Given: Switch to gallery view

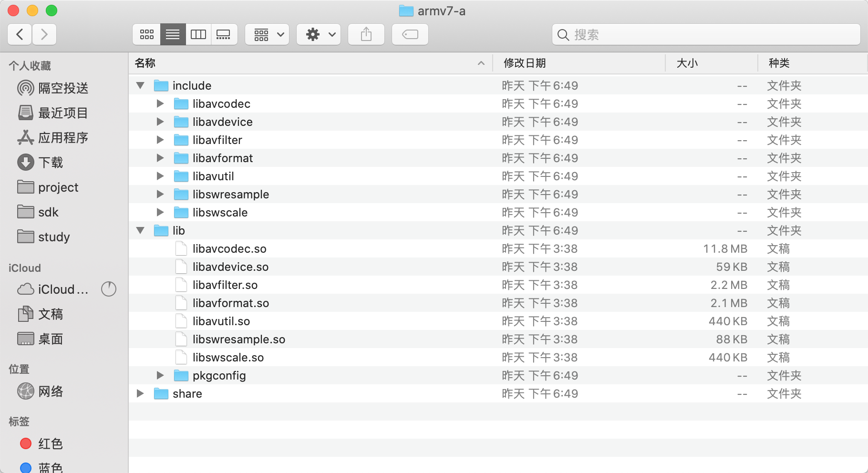Looking at the screenshot, I should pos(224,34).
